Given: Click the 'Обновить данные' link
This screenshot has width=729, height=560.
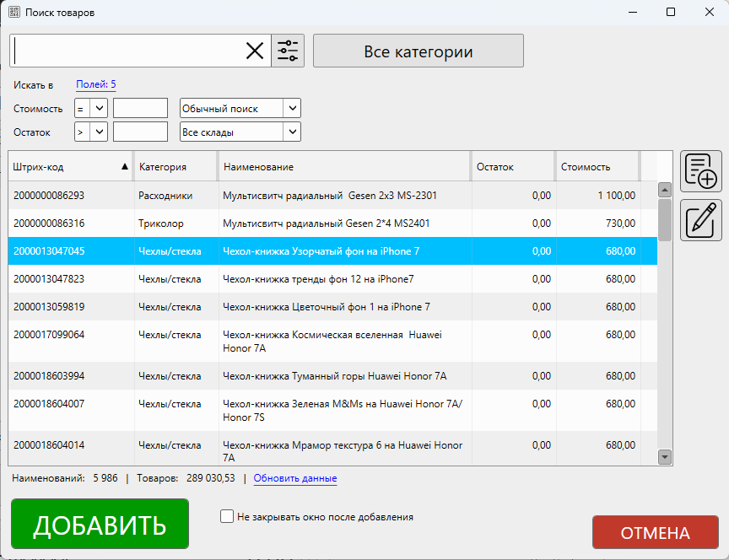Looking at the screenshot, I should tap(295, 479).
